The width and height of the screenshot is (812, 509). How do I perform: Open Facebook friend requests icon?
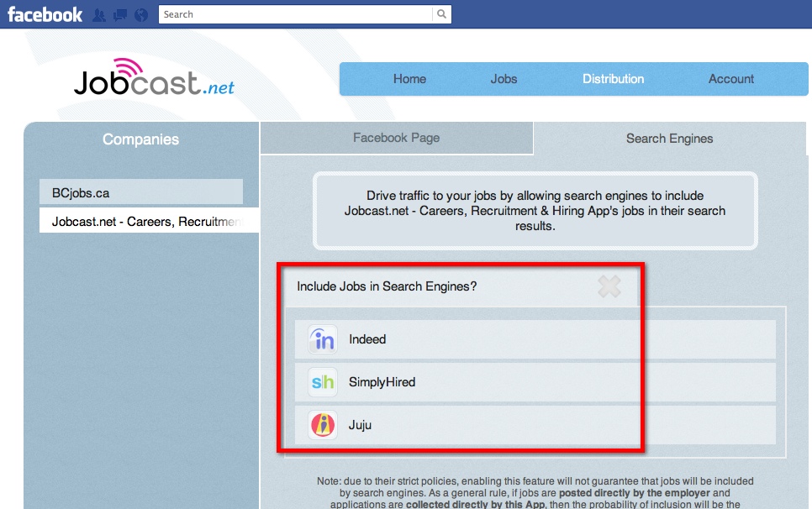(99, 15)
